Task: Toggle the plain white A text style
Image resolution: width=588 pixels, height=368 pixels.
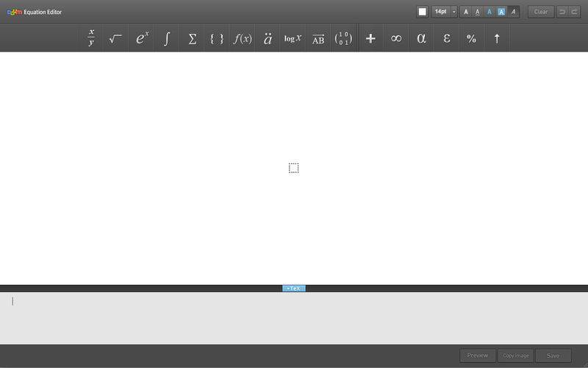Action: 466,12
